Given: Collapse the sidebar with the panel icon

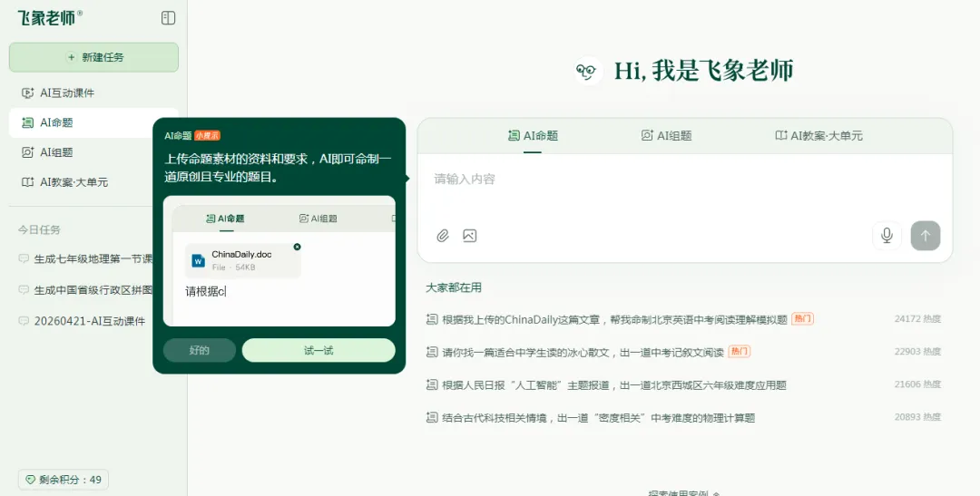Looking at the screenshot, I should click(x=168, y=17).
